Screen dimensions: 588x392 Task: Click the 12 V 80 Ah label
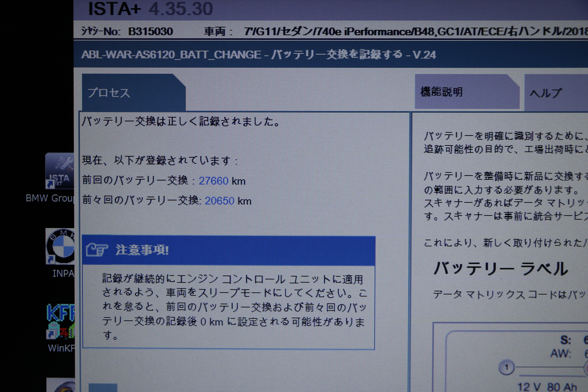coord(547,387)
